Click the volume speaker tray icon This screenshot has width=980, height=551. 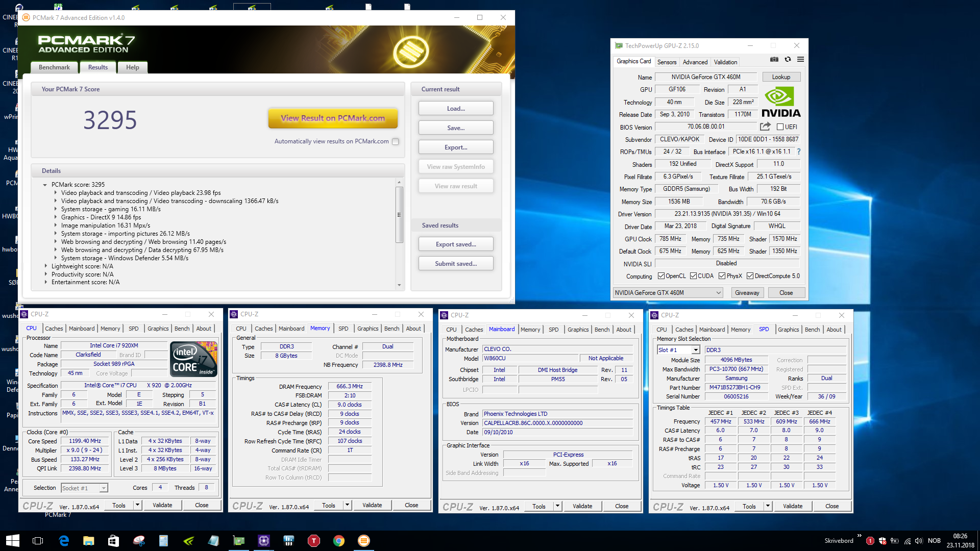click(x=919, y=541)
